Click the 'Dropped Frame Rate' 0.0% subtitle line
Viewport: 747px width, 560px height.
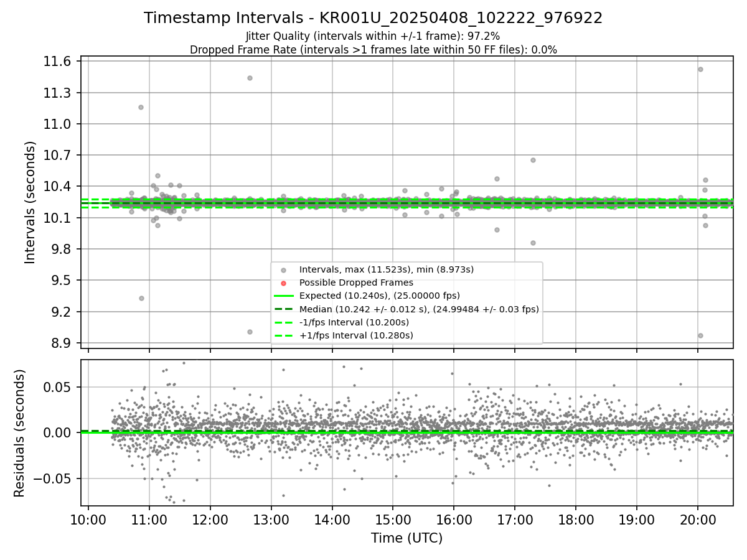[374, 50]
